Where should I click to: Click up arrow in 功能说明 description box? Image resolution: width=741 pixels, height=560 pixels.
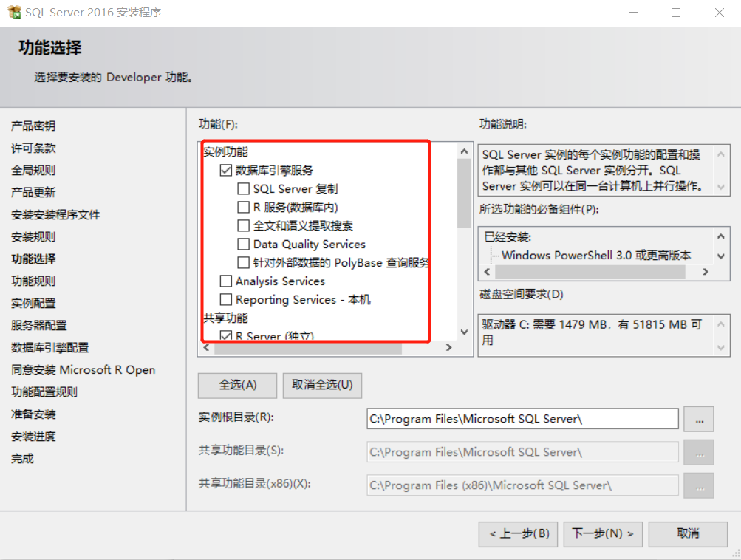pyautogui.click(x=720, y=154)
